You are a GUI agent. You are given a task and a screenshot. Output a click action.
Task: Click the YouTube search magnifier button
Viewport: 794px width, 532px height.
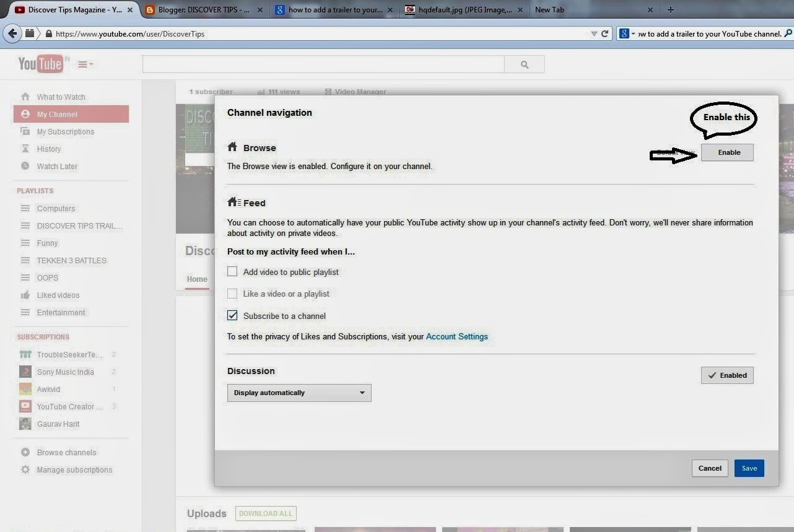525,64
